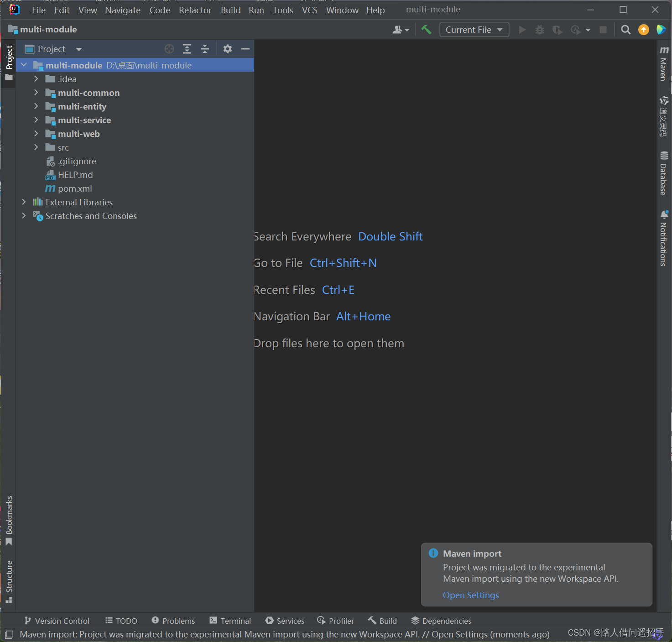
Task: Open Search Everywhere magnifier icon
Action: (626, 30)
